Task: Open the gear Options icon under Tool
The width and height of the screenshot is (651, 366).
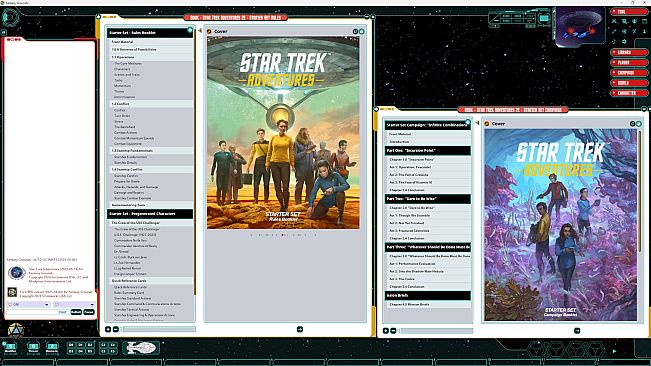Action: tap(624, 41)
